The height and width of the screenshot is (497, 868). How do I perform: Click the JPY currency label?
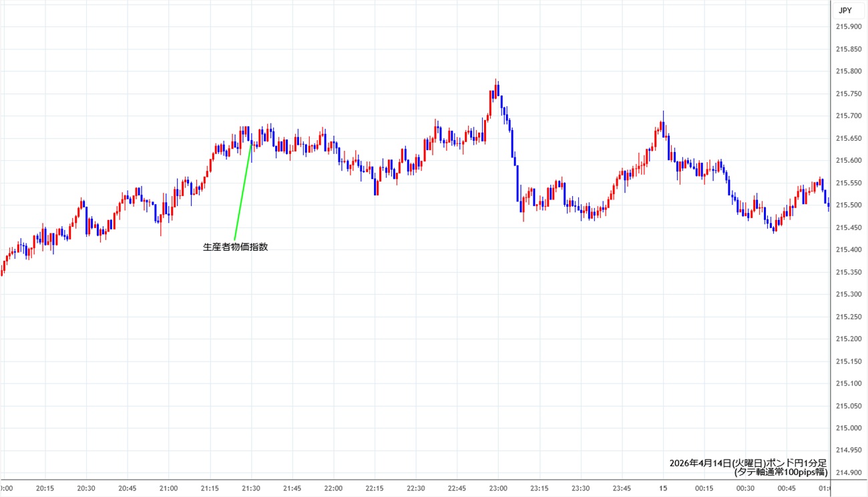(x=845, y=11)
